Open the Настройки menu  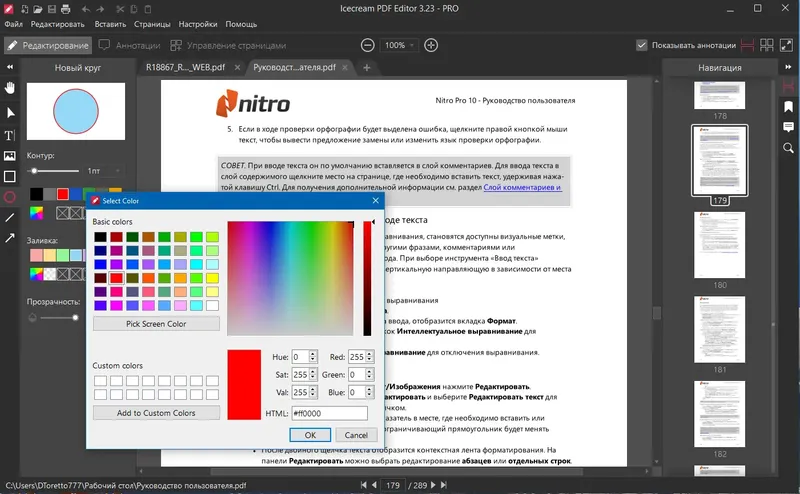point(198,24)
